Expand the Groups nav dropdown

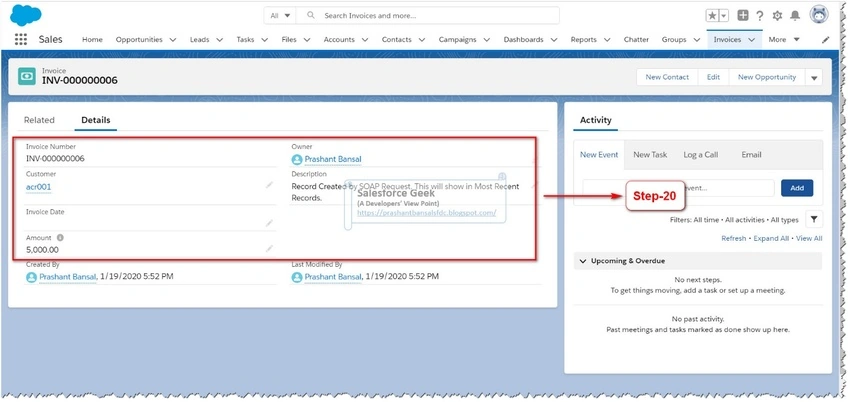coord(697,40)
